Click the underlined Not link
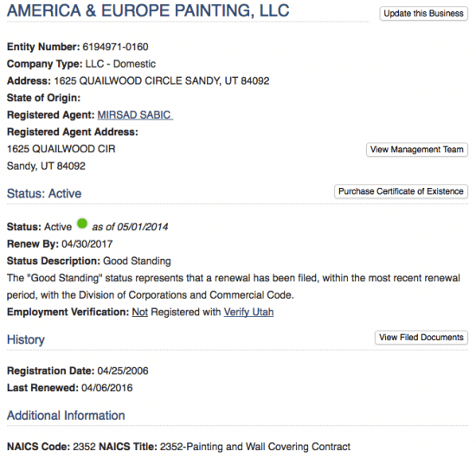 (x=140, y=313)
